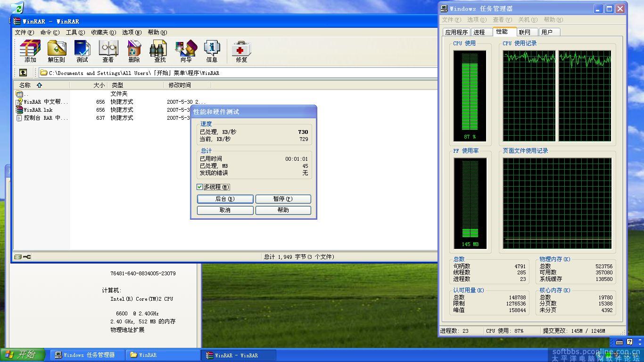Open Task Manager 选项 menu
The width and height of the screenshot is (644, 362).
pyautogui.click(x=477, y=20)
